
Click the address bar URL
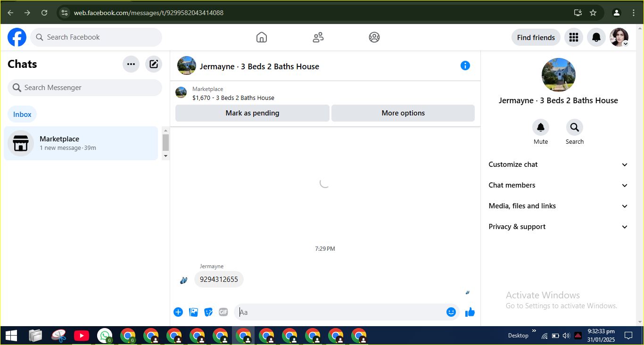pyautogui.click(x=149, y=13)
